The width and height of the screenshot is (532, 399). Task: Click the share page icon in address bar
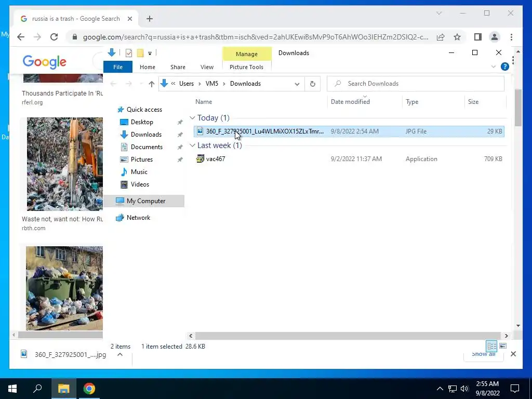pyautogui.click(x=441, y=37)
